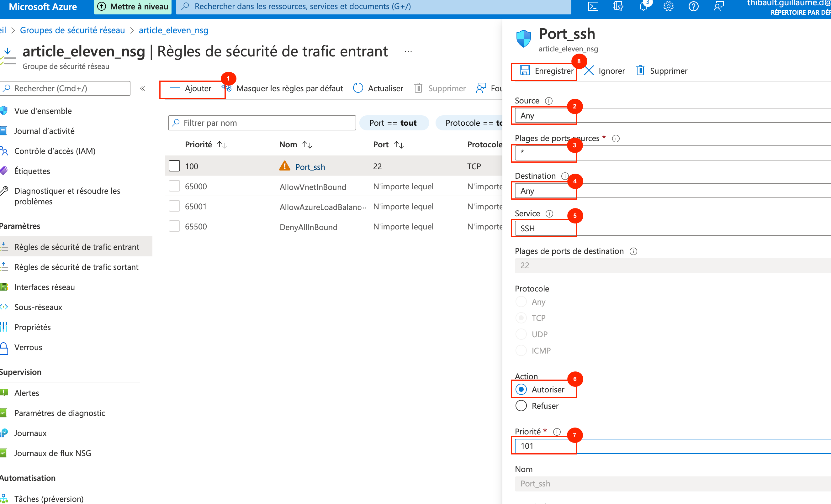The width and height of the screenshot is (831, 504).
Task: Click the Actualiser refresh icon
Action: [x=358, y=88]
